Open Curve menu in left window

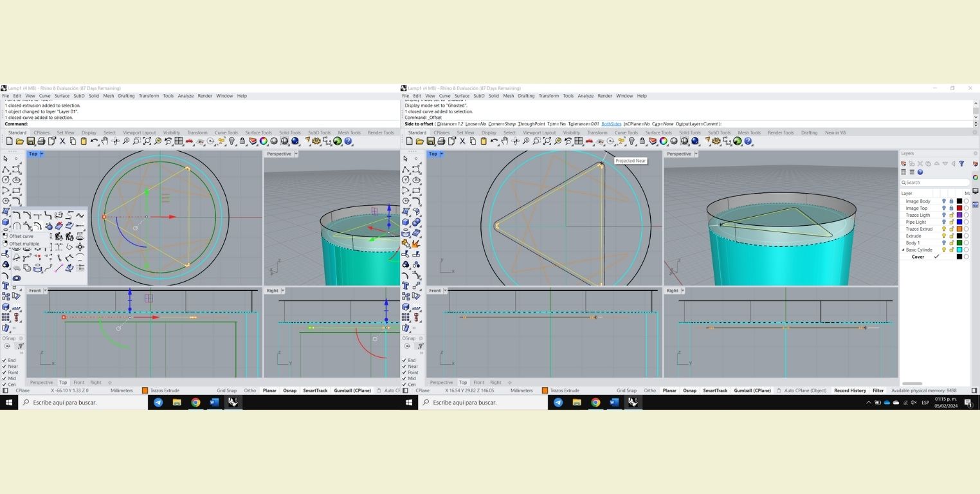point(44,96)
